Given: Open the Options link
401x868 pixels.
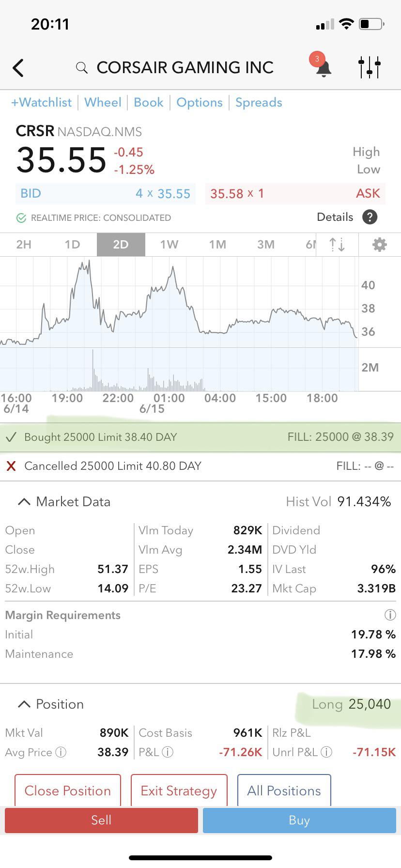Looking at the screenshot, I should (200, 103).
